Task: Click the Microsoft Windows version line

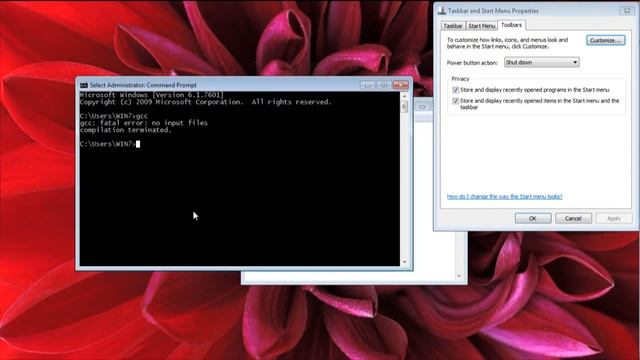Action: (151, 95)
